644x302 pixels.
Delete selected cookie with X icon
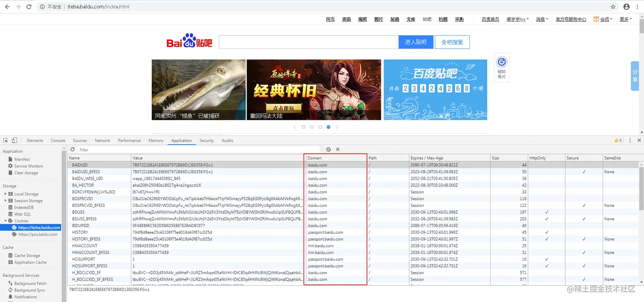338,150
